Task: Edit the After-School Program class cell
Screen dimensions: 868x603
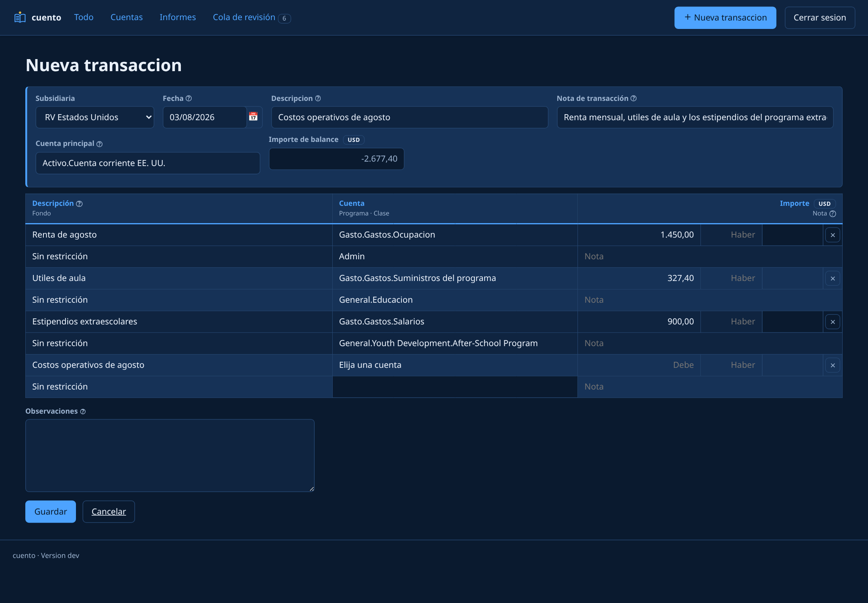Action: pos(455,343)
